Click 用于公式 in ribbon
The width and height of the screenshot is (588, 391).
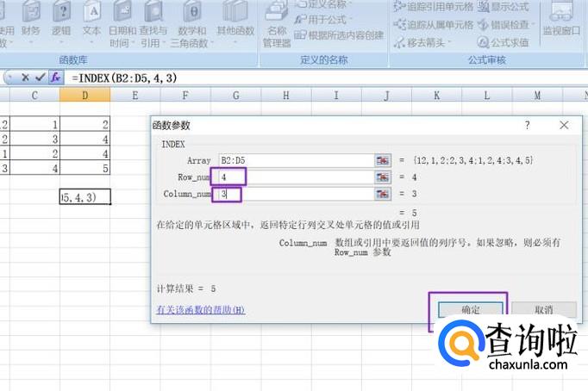pos(323,19)
